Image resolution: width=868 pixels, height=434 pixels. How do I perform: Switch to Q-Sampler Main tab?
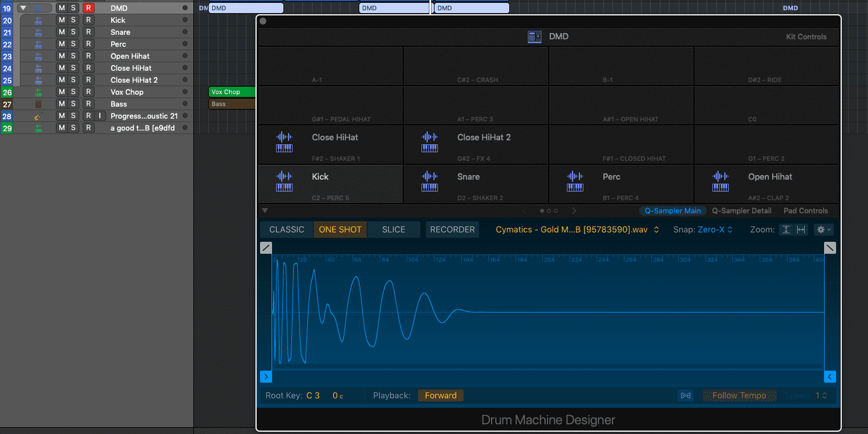pos(673,211)
